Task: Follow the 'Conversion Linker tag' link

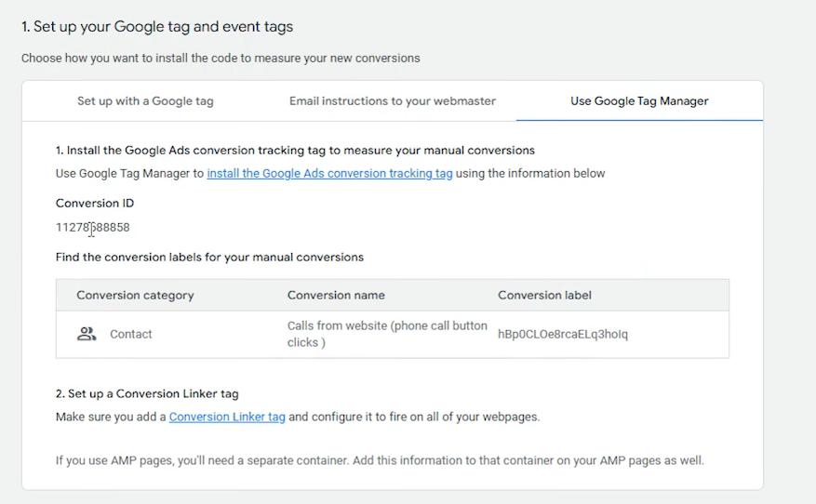Action: tap(227, 417)
